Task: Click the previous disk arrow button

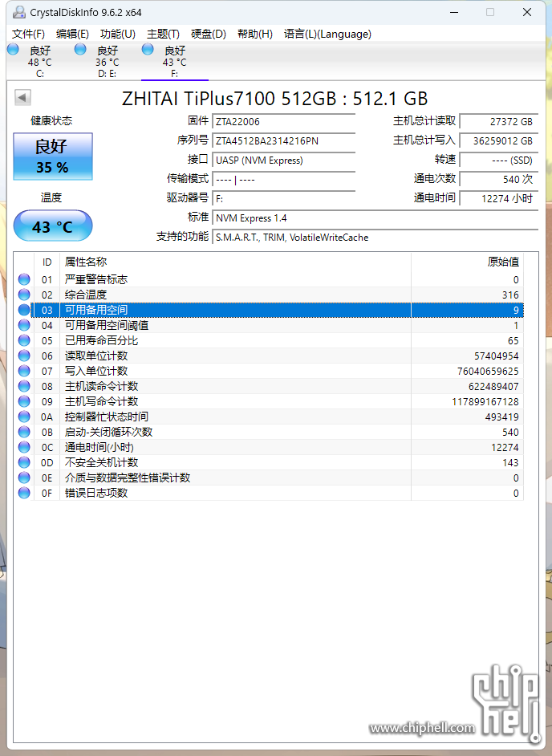Action: pyautogui.click(x=22, y=97)
